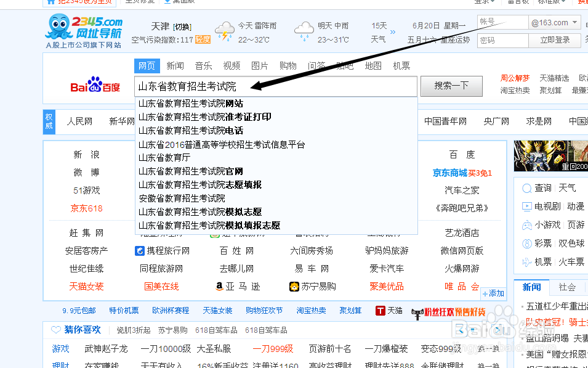Click the 搜索一下 search button

coord(451,86)
